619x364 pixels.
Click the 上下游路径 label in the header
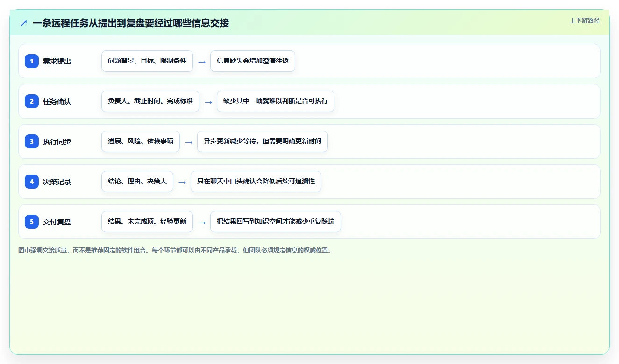(584, 21)
